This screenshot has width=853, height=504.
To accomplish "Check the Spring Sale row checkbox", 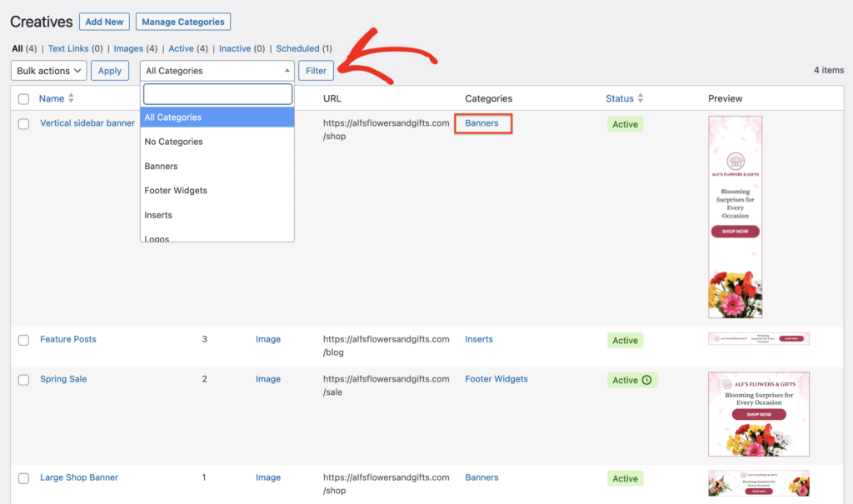I will point(23,380).
